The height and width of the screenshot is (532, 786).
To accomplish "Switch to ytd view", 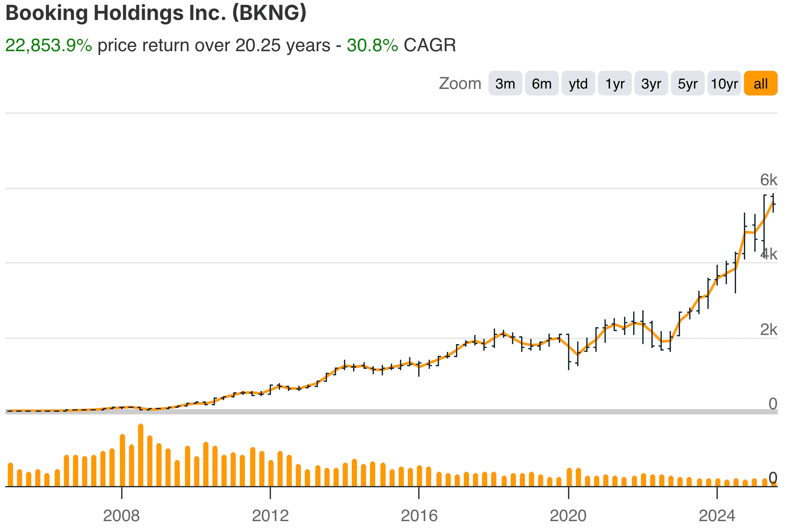I will coord(578,83).
